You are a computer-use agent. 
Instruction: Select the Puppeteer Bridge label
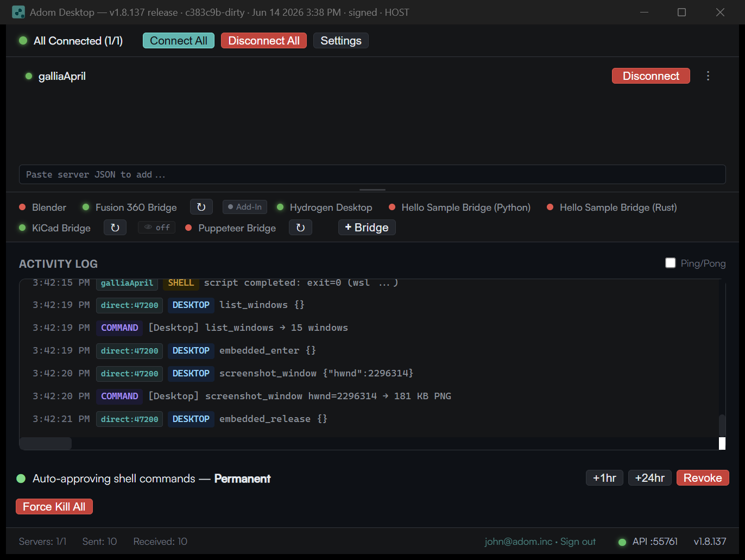pyautogui.click(x=237, y=228)
